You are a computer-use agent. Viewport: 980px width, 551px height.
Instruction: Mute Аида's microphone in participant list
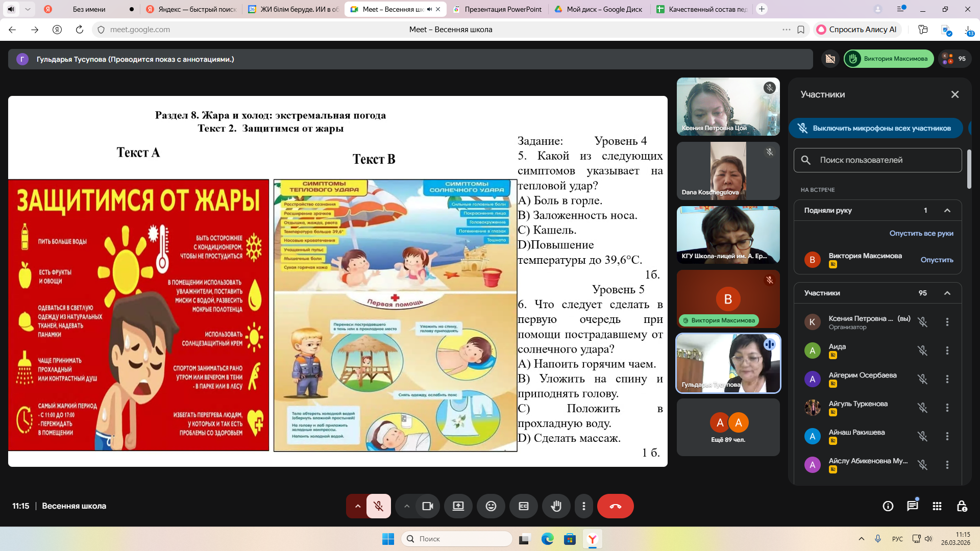(922, 350)
